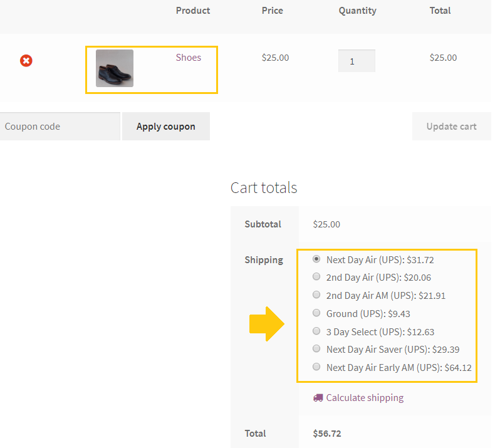495x448 pixels.
Task: Open the Shoes product link
Action: pyautogui.click(x=189, y=58)
